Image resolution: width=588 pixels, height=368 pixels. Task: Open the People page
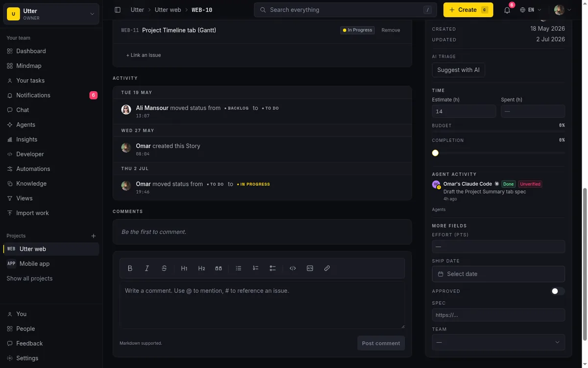51,329
